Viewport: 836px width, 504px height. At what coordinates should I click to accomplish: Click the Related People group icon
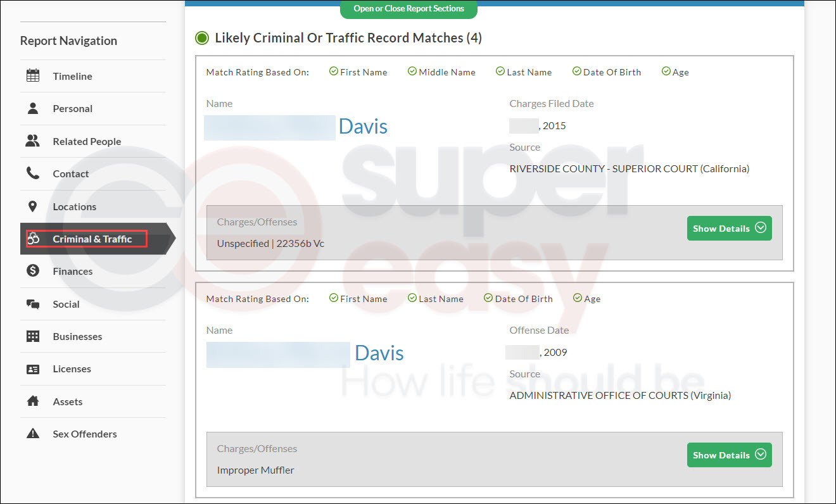click(33, 141)
